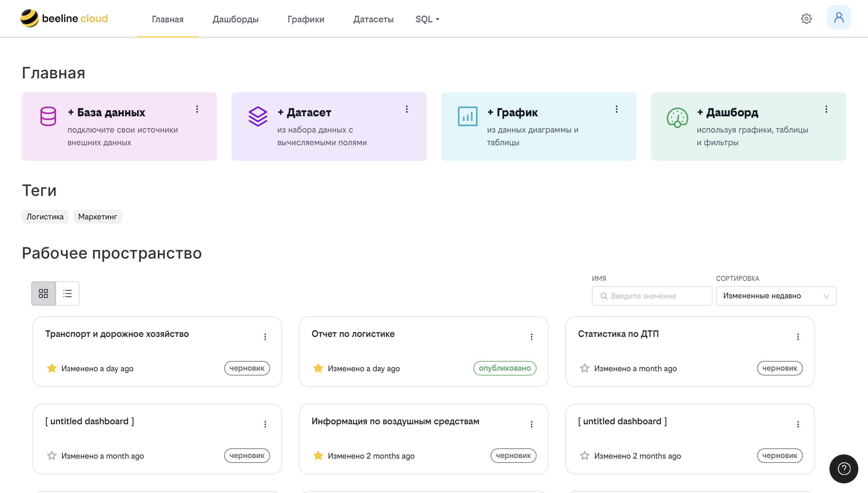868x493 pixels.
Task: Filter by Логистика tag
Action: [x=45, y=217]
